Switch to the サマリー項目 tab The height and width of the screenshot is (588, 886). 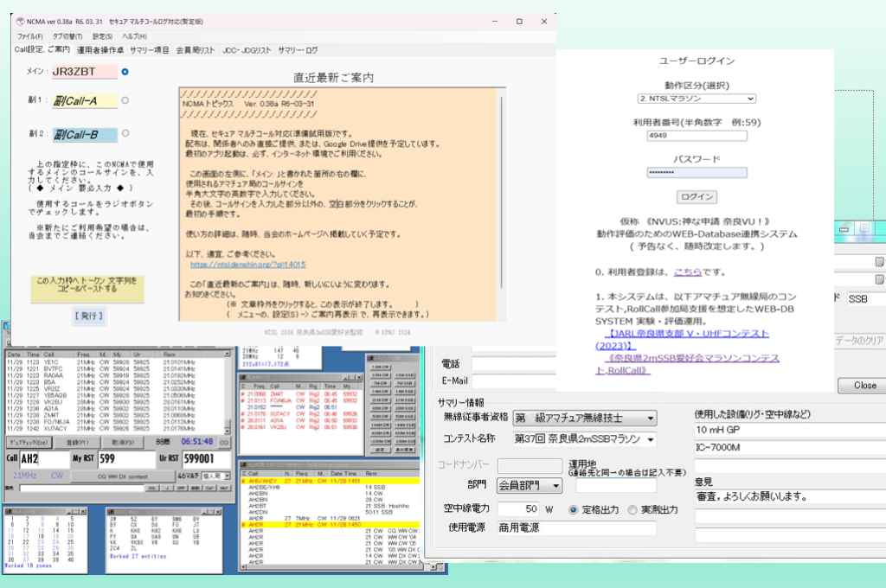pos(150,50)
